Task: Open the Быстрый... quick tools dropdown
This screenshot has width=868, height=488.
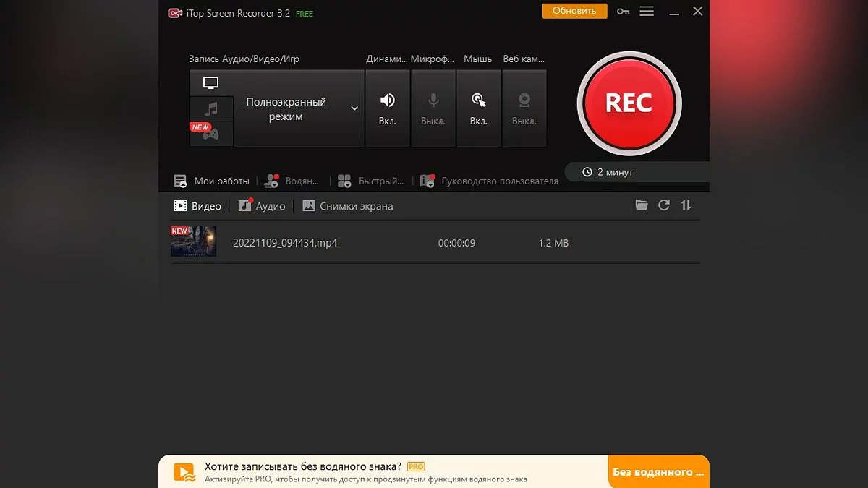Action: pos(373,181)
